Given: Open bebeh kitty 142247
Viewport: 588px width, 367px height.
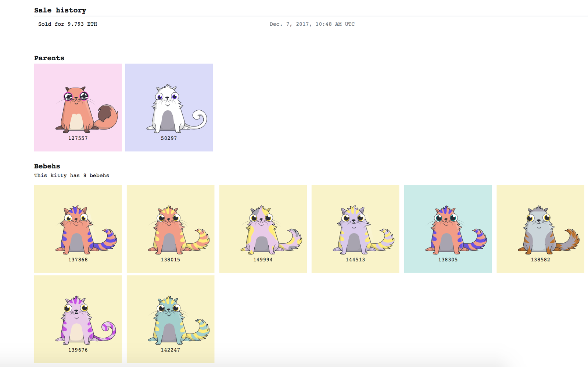Looking at the screenshot, I should click(171, 319).
